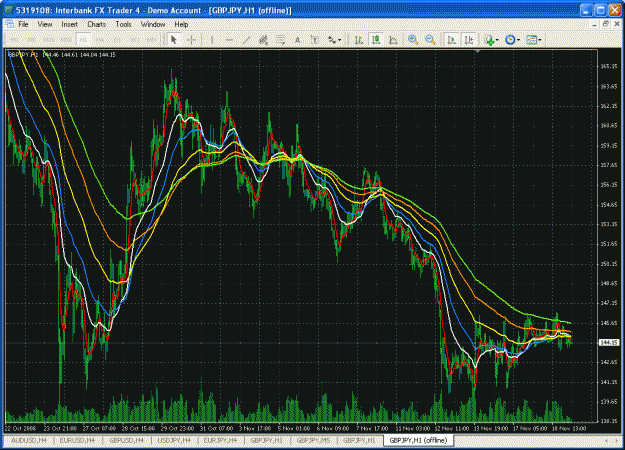
Task: Switch to the EURJPY,H4 chart tab
Action: point(220,440)
